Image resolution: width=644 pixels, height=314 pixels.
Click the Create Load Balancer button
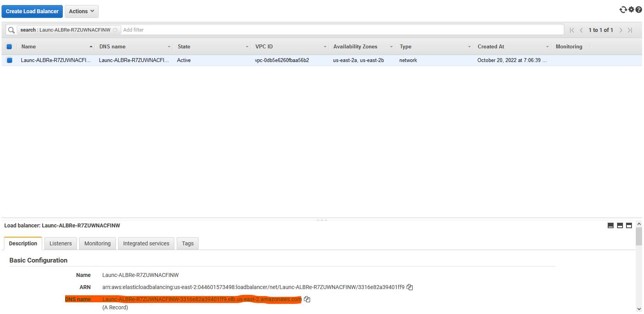click(x=32, y=11)
